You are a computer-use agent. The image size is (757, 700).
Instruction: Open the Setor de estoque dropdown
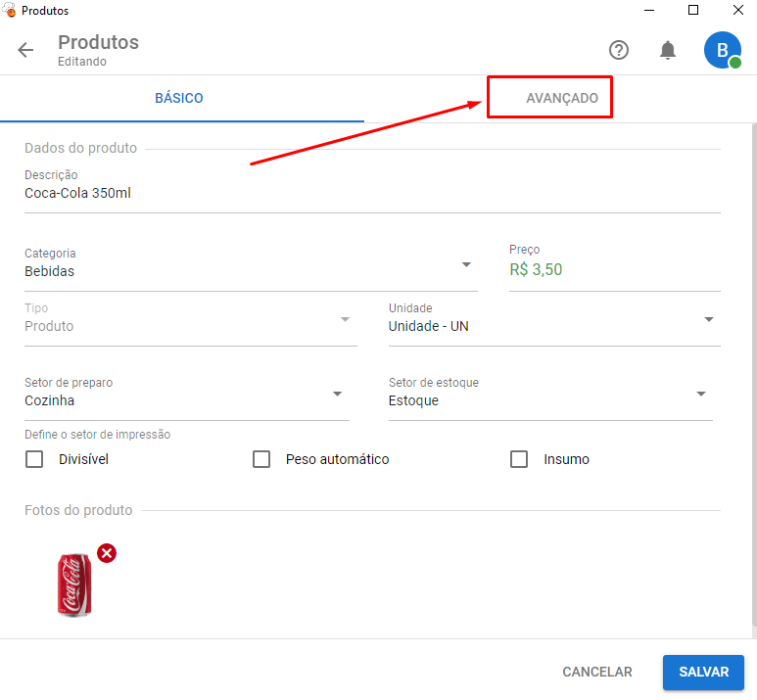click(x=701, y=395)
